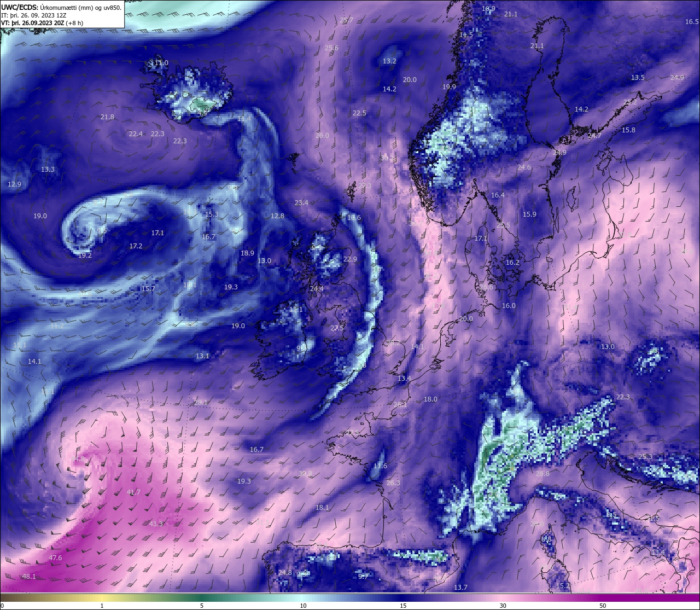Click the 5 tick on the color scale
Viewport: 700px width, 610px height.
pyautogui.click(x=202, y=606)
